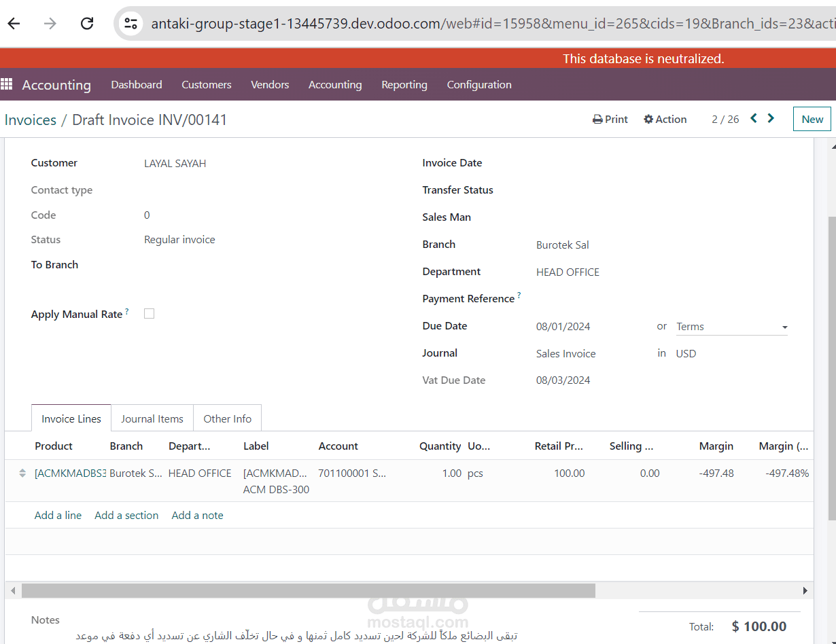The width and height of the screenshot is (836, 644).
Task: Reload the page
Action: [87, 24]
